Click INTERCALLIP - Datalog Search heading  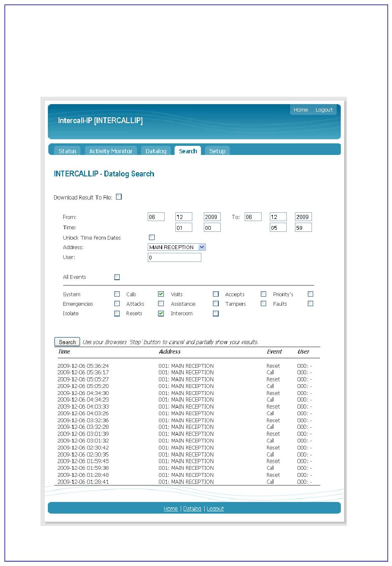(104, 174)
